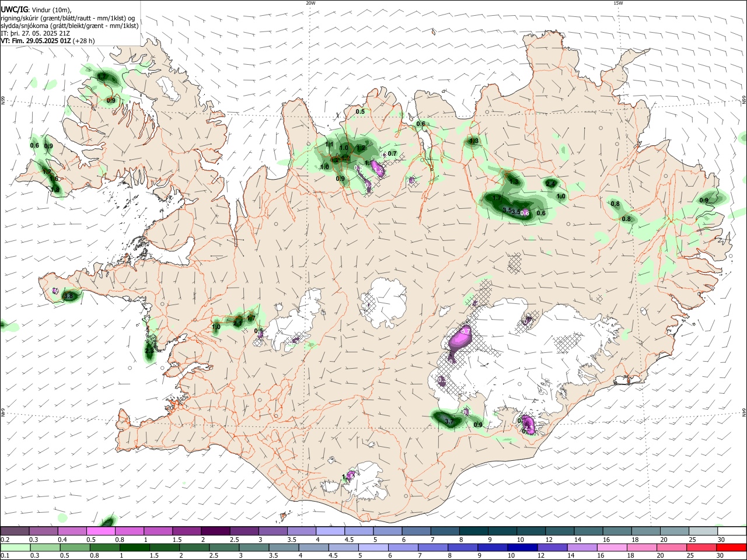Pick the pale lavender 4–4.5 snow legend swatch
The height and width of the screenshot is (560, 747).
330,531
